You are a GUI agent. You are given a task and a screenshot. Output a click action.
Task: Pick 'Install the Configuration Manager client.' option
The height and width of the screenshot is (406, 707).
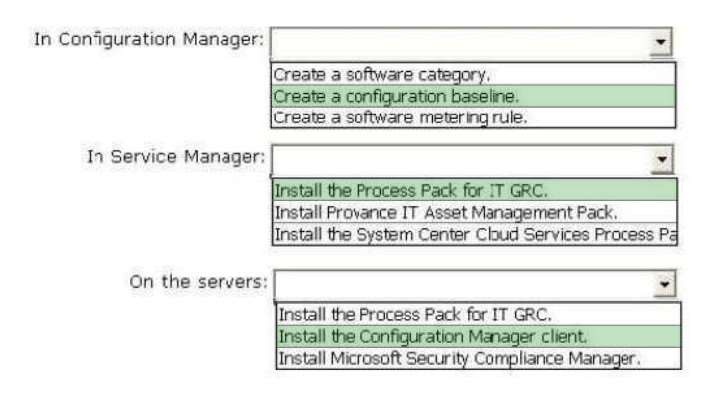point(478,337)
